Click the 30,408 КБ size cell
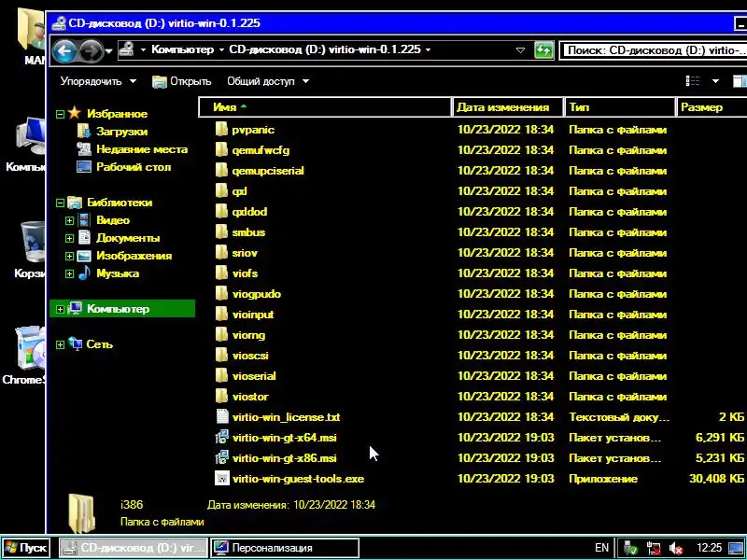This screenshot has height=560, width=747. click(x=716, y=479)
